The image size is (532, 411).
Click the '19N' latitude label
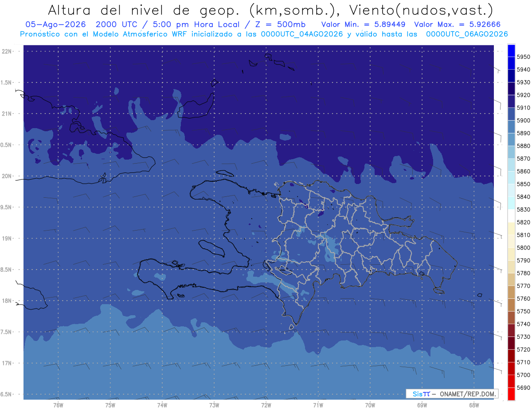[x=8, y=239]
